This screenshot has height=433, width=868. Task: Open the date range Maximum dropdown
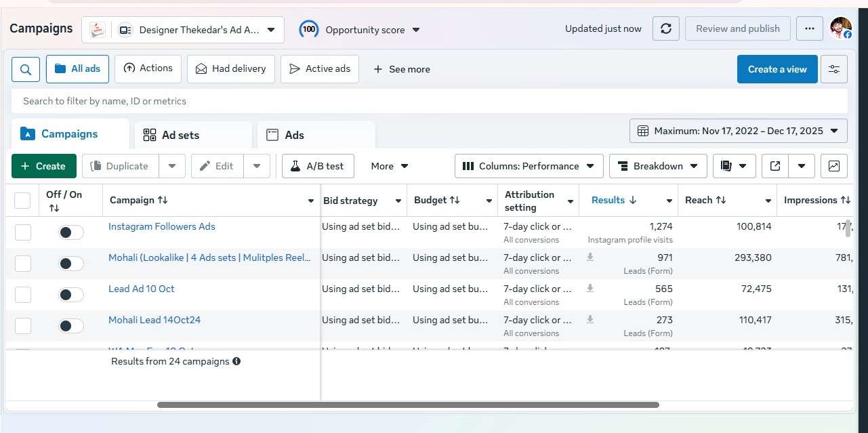[738, 131]
